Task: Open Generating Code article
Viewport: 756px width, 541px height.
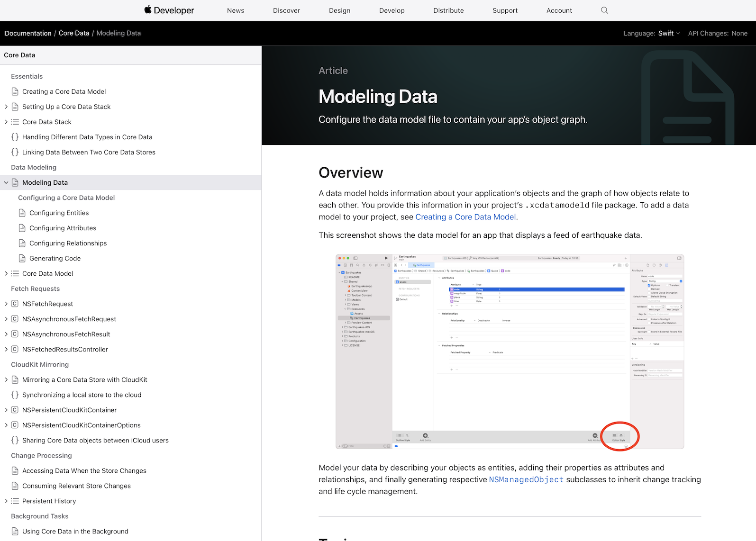Action: (x=55, y=258)
